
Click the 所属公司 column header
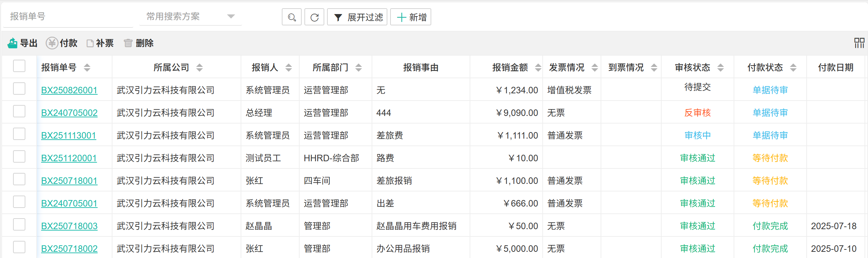(171, 68)
